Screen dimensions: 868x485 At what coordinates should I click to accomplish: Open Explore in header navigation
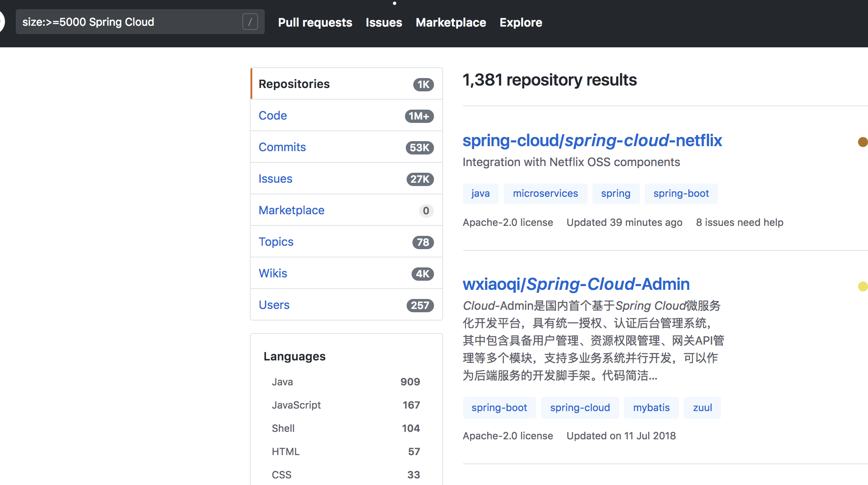click(521, 22)
